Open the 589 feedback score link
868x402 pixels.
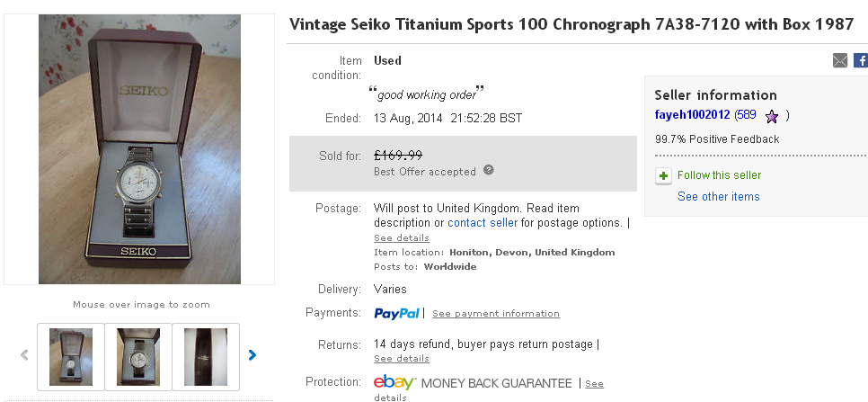tap(746, 115)
